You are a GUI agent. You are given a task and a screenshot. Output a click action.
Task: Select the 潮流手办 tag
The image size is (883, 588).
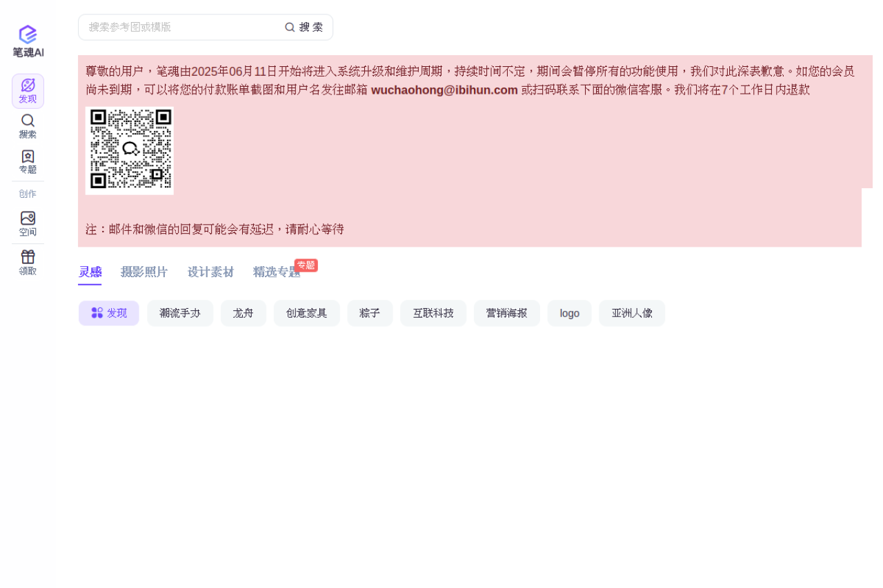180,313
